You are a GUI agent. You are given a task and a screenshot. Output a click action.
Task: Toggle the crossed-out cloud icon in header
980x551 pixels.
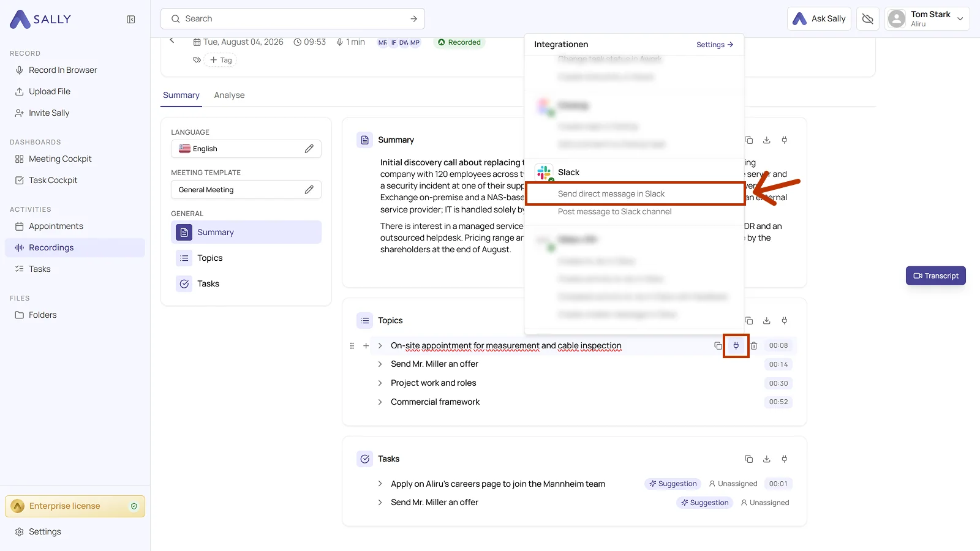coord(867,19)
